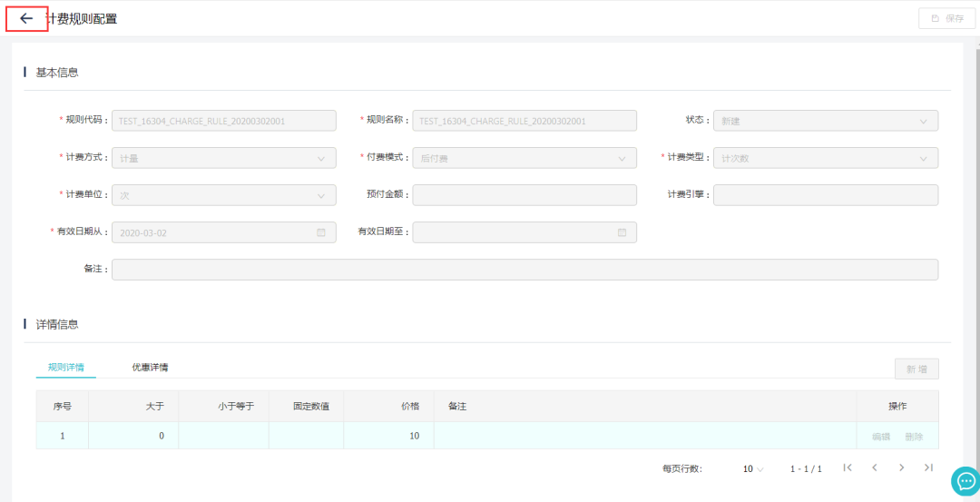980x502 pixels.
Task: Click into the 备注 input field
Action: [524, 270]
